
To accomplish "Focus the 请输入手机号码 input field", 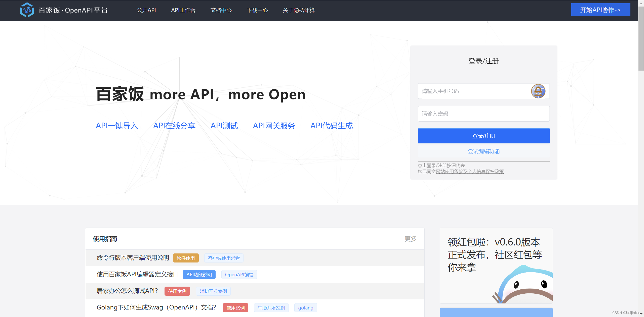I will tap(473, 91).
